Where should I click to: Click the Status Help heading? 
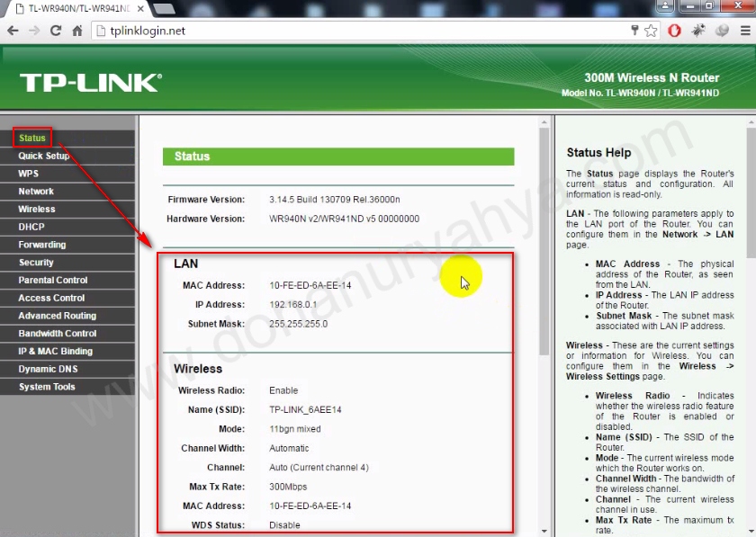598,153
